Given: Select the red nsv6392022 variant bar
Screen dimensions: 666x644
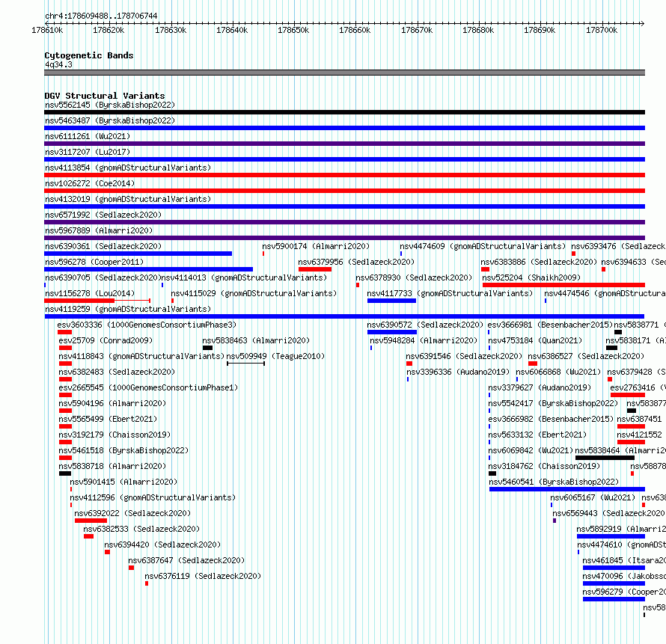Looking at the screenshot, I should pos(91,521).
